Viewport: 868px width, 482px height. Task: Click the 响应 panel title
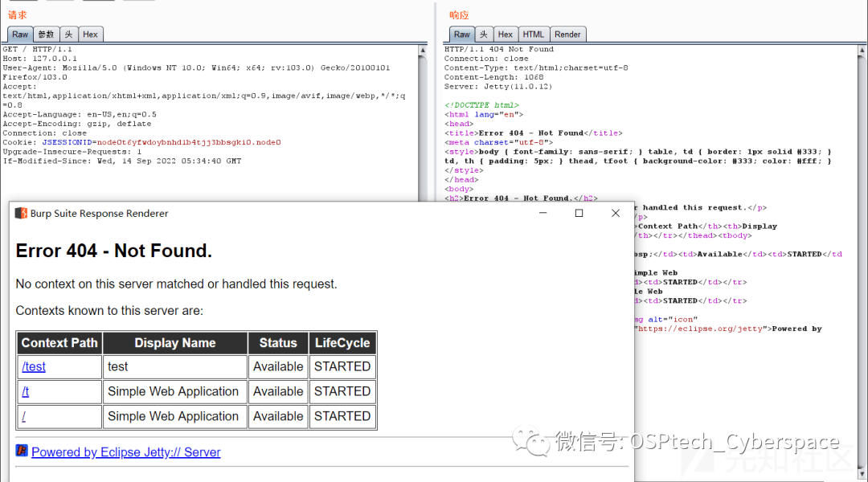(x=459, y=15)
